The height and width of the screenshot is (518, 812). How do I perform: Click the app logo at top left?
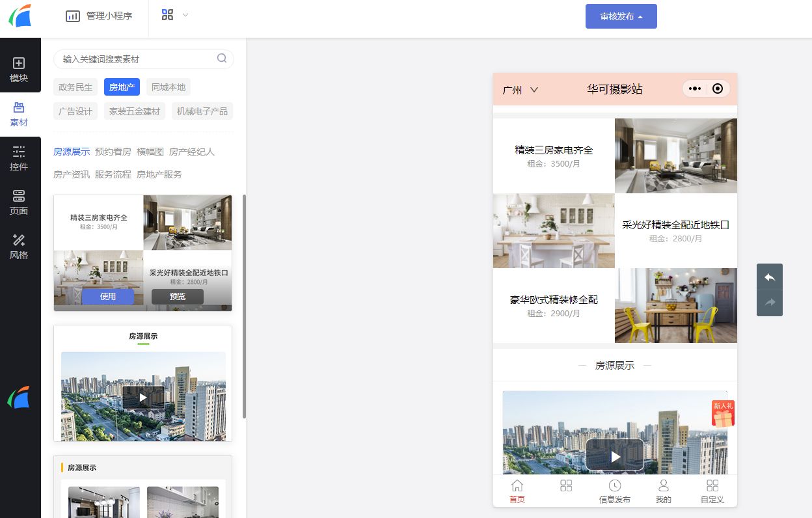coord(20,16)
